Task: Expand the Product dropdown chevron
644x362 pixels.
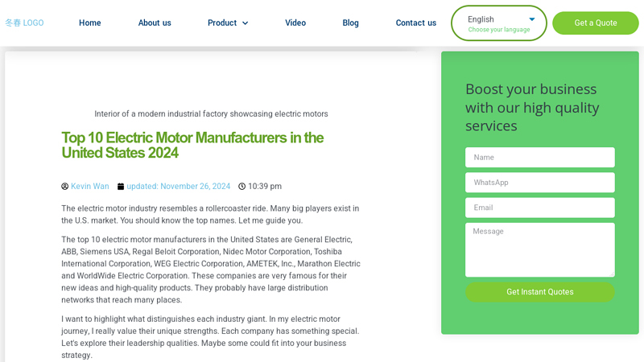Action: [x=246, y=23]
